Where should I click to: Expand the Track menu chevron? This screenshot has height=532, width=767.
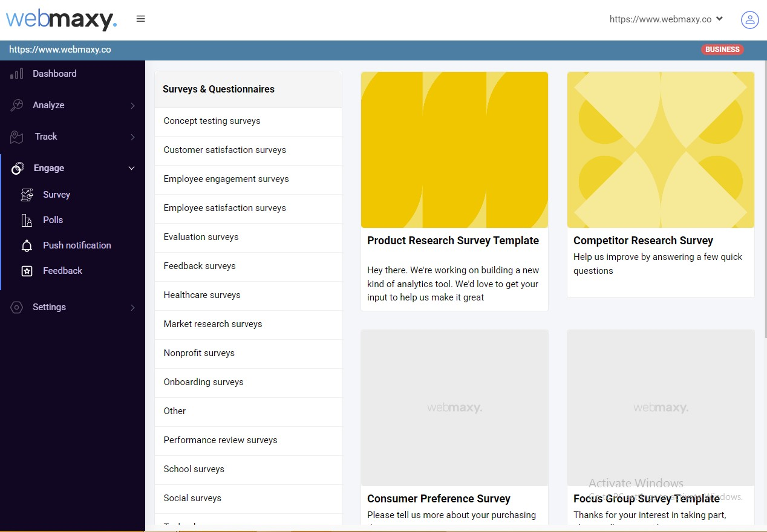[x=132, y=137]
